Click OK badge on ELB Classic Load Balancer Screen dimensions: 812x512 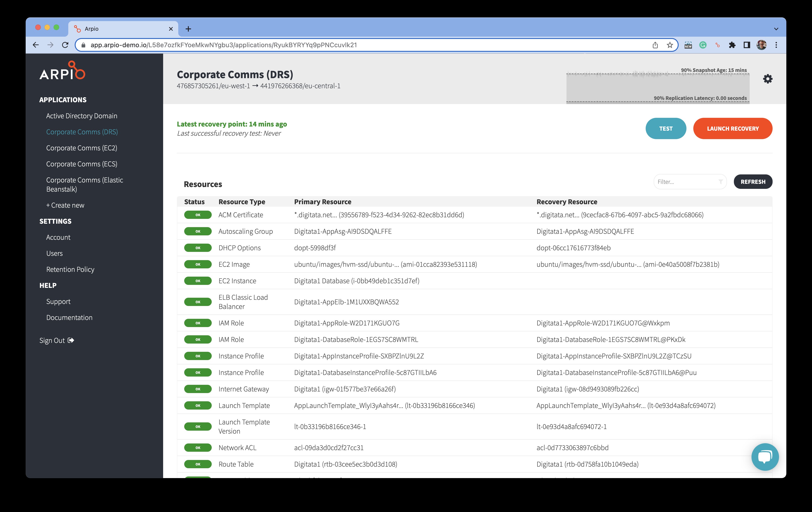[x=198, y=302]
